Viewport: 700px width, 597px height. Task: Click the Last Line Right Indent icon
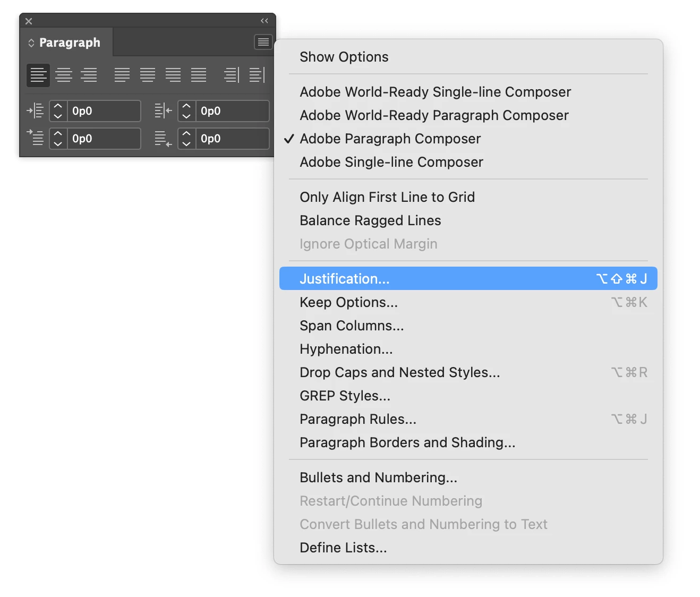pyautogui.click(x=164, y=139)
